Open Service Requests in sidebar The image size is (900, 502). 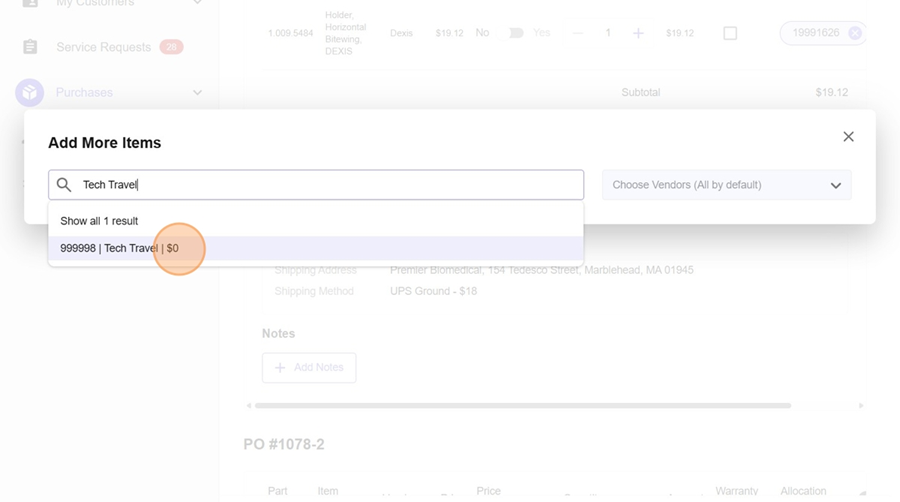click(103, 47)
